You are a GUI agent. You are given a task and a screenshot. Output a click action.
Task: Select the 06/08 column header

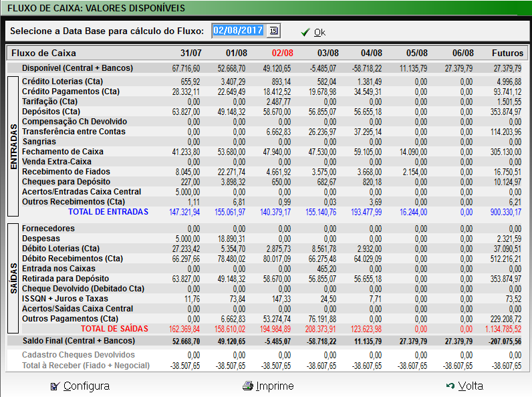pos(463,53)
